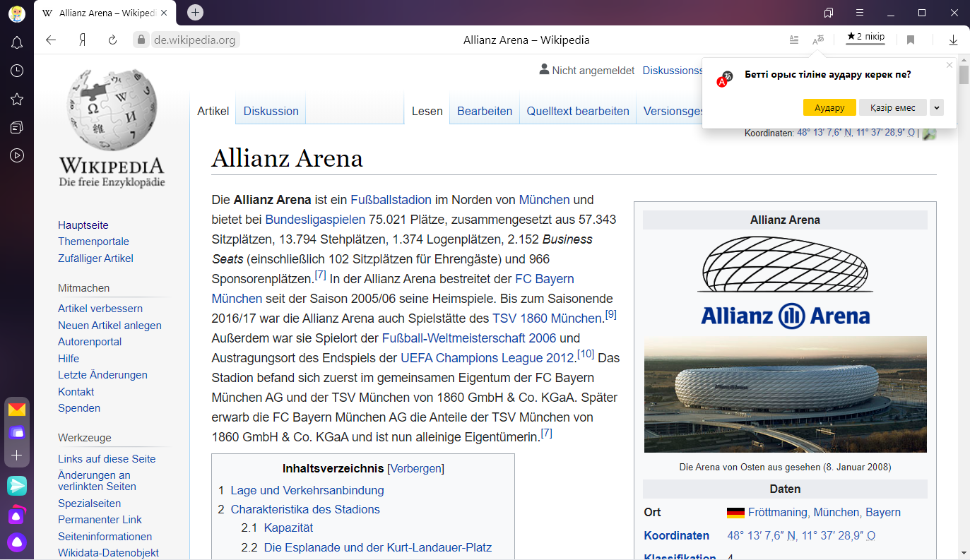Image resolution: width=970 pixels, height=560 pixels.
Task: Open UEFA Champions League 2012 link
Action: pyautogui.click(x=487, y=357)
